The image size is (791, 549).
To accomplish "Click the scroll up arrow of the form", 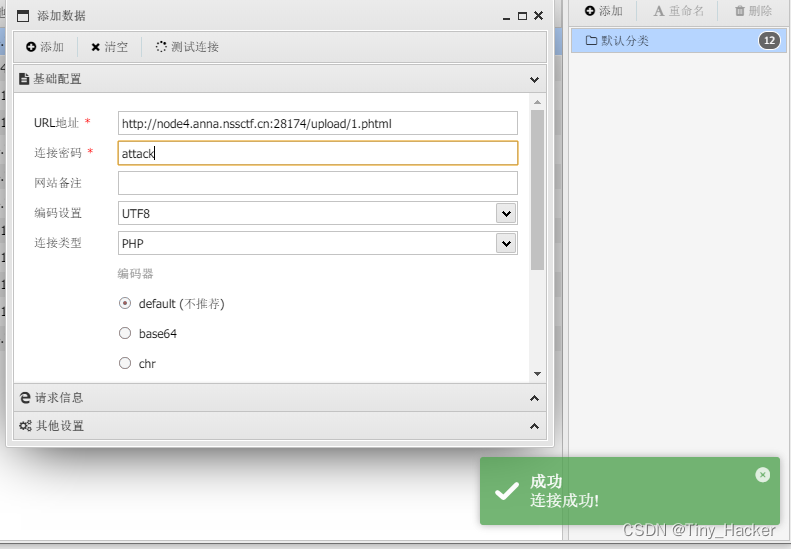I will point(537,102).
